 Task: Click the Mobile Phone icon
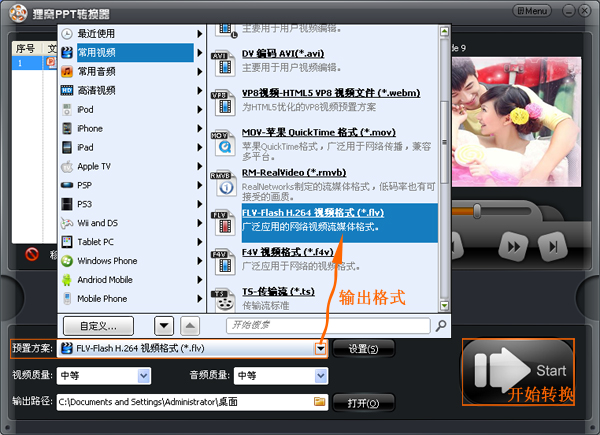point(67,298)
